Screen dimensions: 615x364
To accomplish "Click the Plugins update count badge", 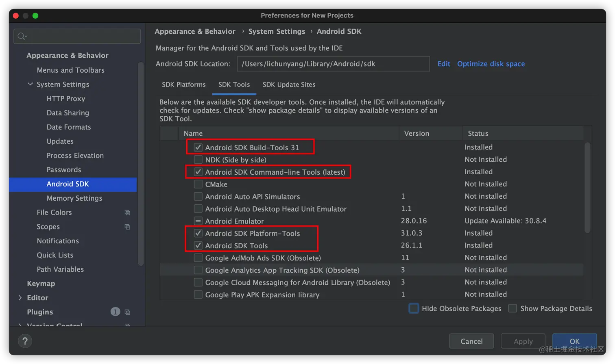I will [115, 312].
